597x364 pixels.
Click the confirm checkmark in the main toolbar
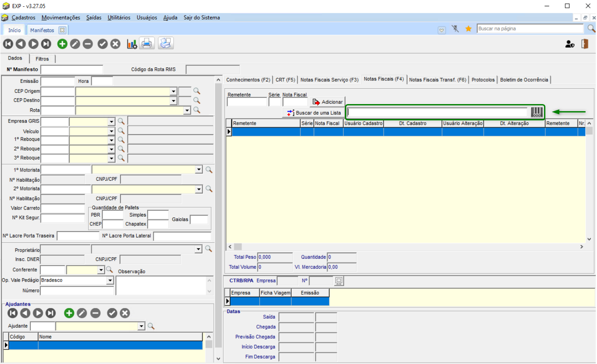[102, 44]
